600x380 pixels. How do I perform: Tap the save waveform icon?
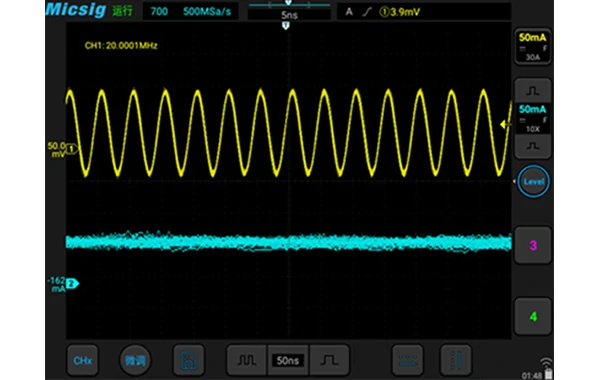[x=189, y=360]
